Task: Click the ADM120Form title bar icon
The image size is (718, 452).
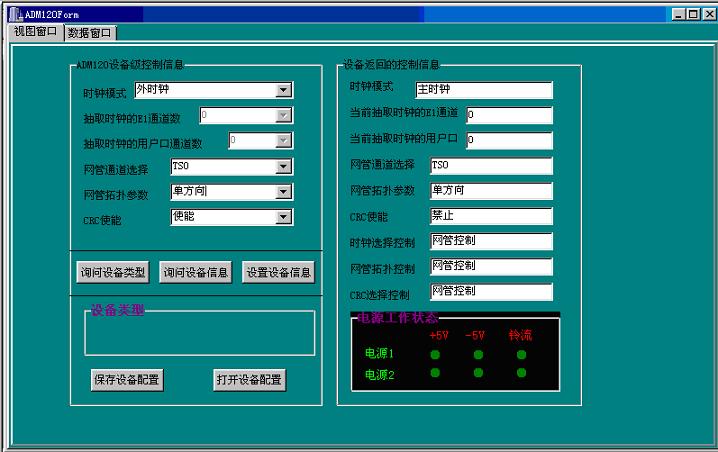Action: click(x=15, y=13)
